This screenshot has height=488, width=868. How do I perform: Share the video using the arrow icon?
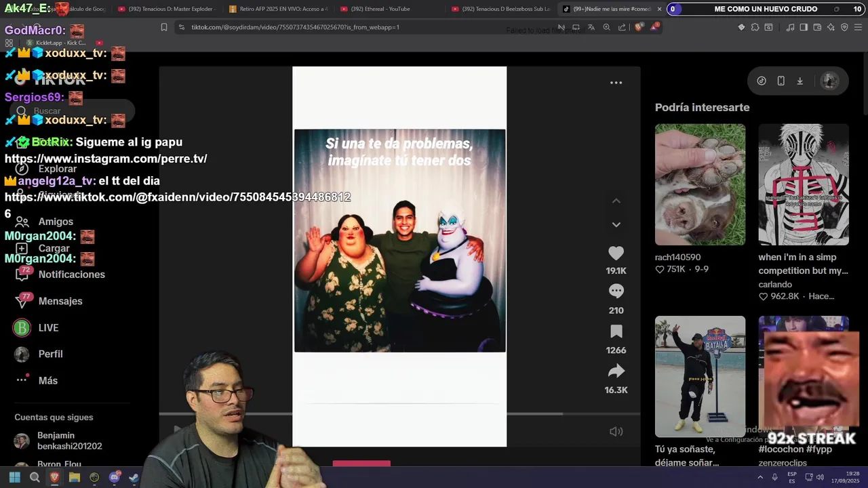[x=616, y=371]
